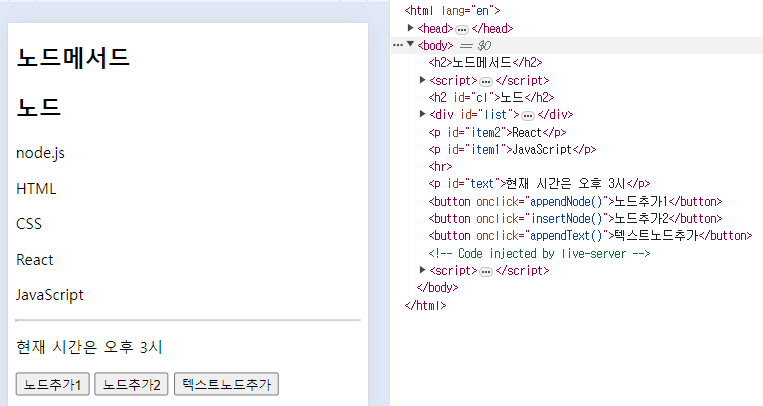Select the hr element row
This screenshot has width=763, height=406.
click(440, 166)
